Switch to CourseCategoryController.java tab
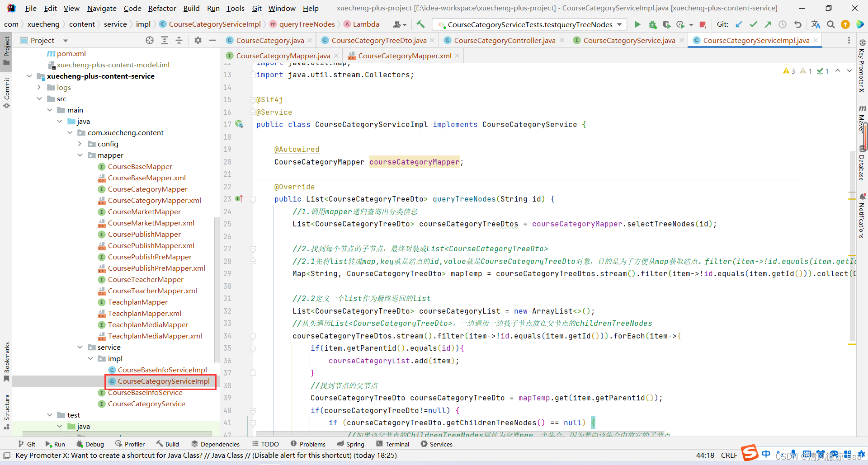The image size is (868, 465). [x=505, y=40]
